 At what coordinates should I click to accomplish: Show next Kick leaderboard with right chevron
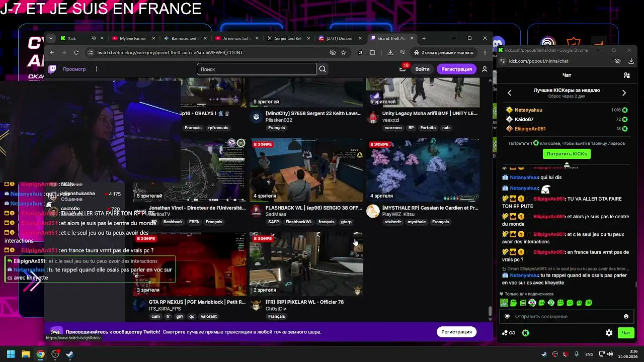click(x=624, y=93)
